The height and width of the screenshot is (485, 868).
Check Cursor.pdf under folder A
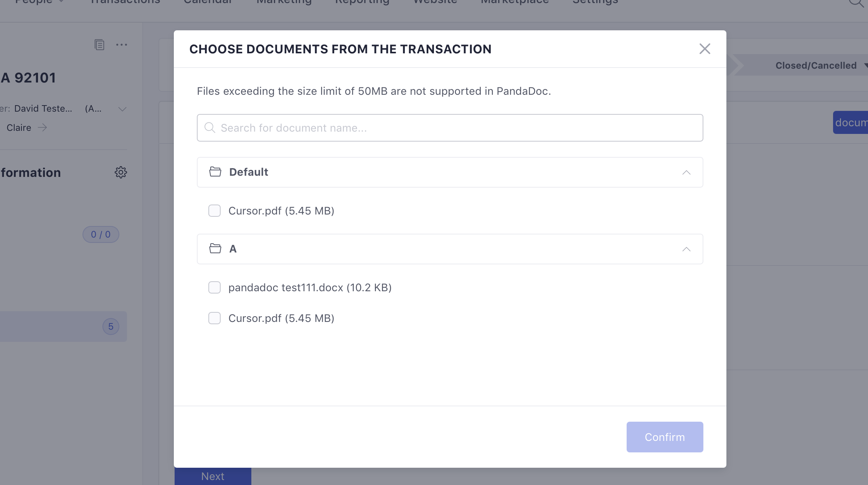click(x=215, y=318)
